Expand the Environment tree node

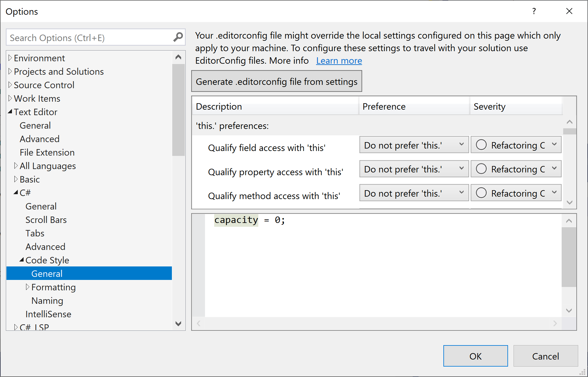[x=10, y=58]
